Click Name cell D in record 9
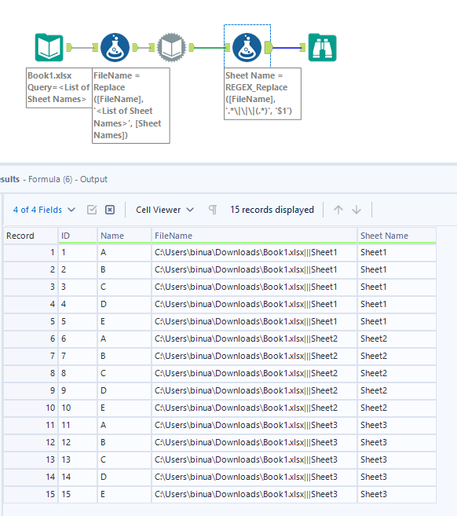Image resolution: width=457 pixels, height=516 pixels. point(124,390)
